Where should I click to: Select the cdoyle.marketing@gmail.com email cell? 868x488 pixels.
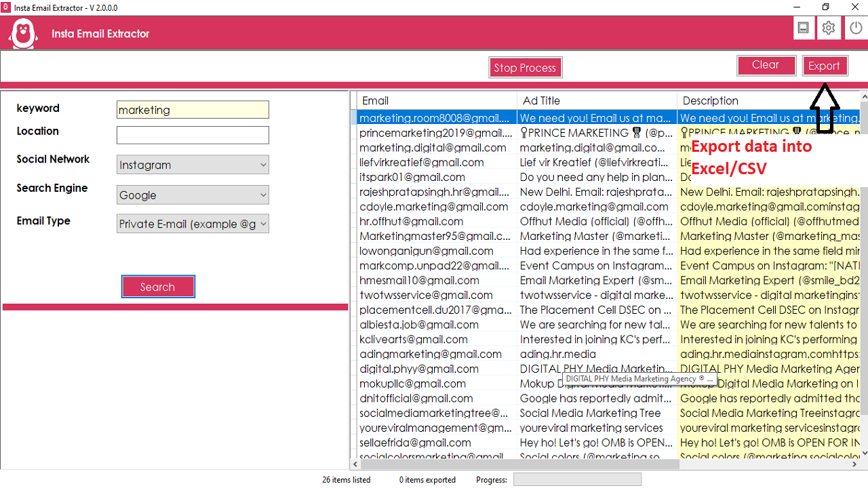tap(437, 207)
